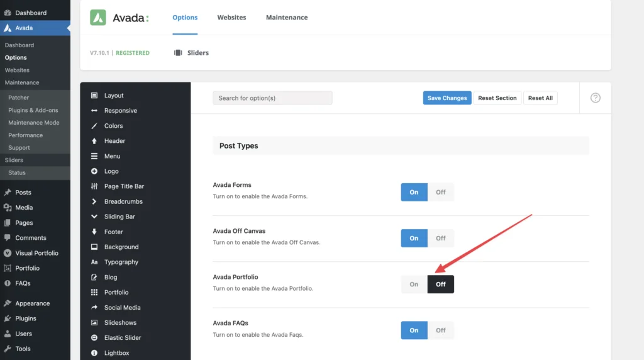Open Performance submenu item
644x360 pixels.
tap(25, 135)
